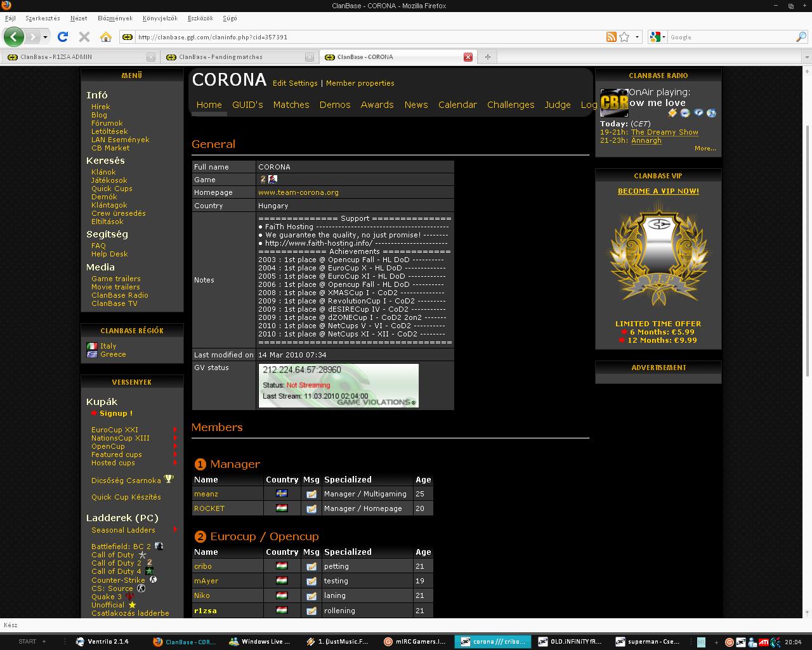Click the Game Violations status banner image

click(339, 385)
